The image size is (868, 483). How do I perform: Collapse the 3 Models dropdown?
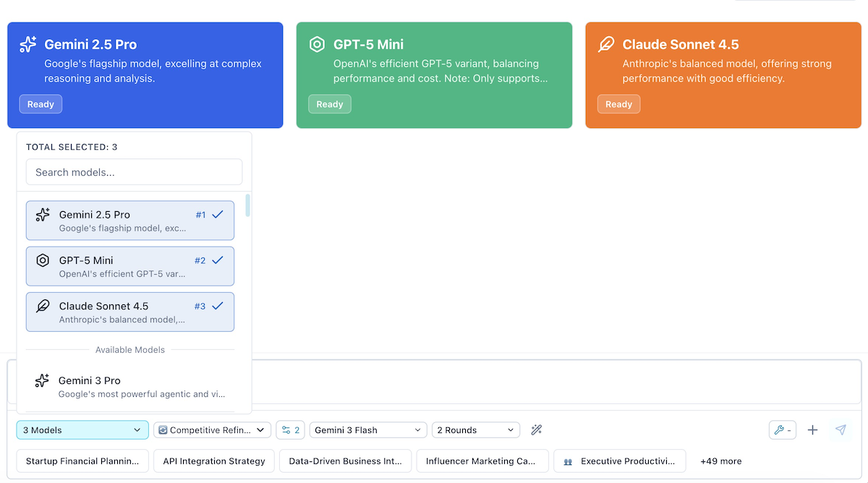point(82,430)
